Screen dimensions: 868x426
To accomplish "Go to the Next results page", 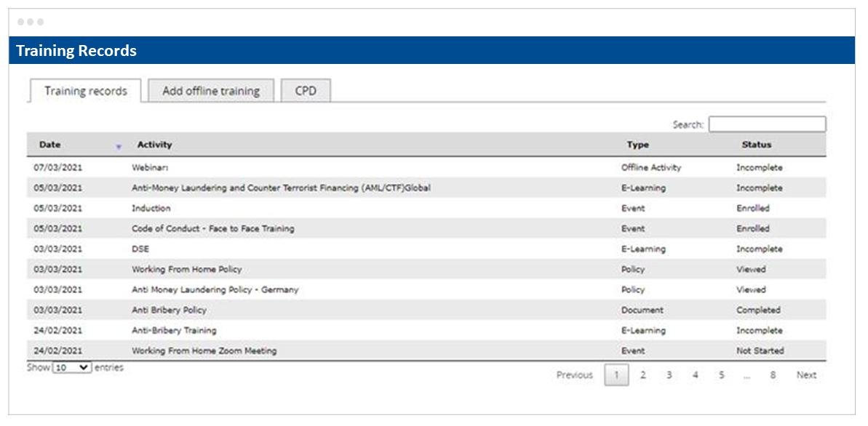I will tap(807, 375).
